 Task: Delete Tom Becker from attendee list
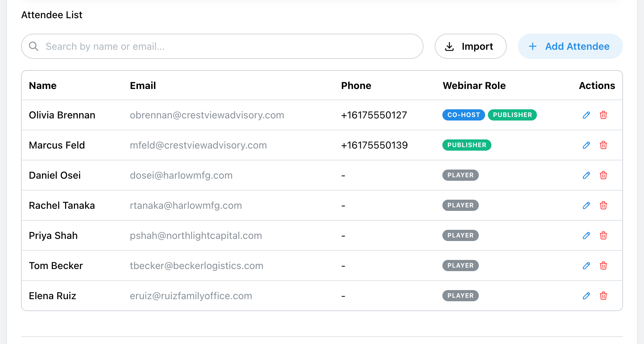pos(603,266)
